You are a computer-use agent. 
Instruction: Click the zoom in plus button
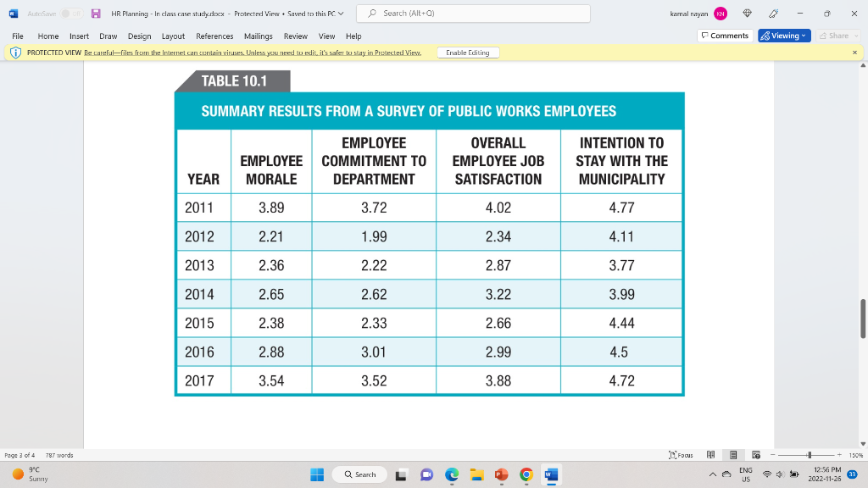click(x=839, y=455)
